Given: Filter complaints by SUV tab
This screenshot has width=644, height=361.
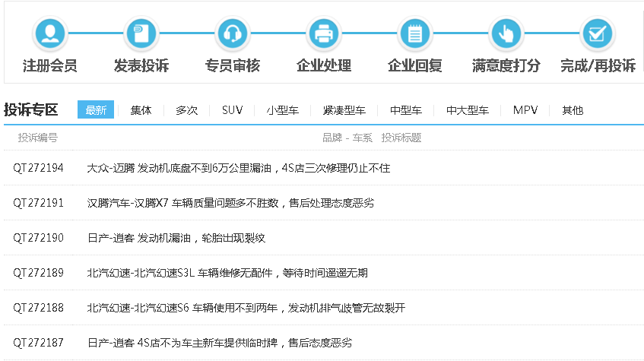Looking at the screenshot, I should tap(232, 110).
